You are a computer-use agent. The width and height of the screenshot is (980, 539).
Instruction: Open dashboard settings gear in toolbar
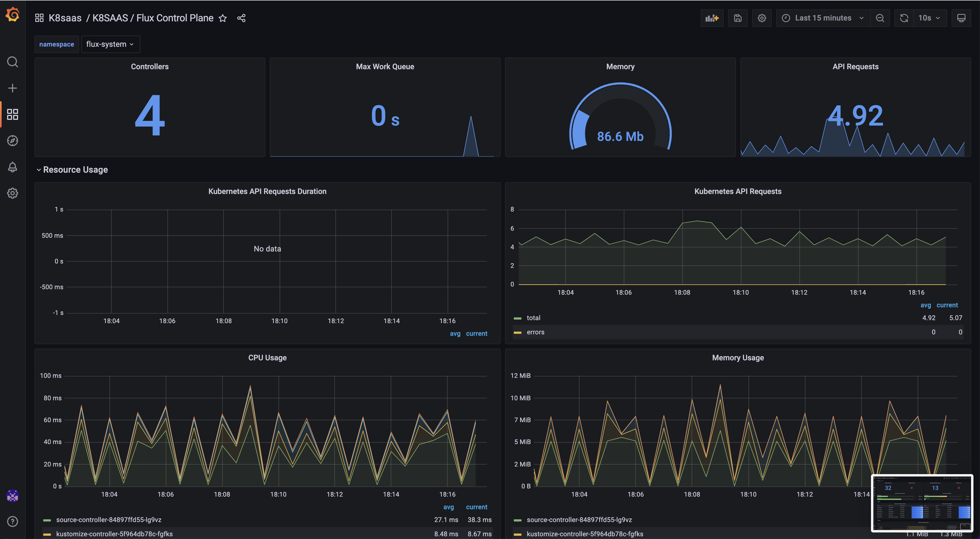click(762, 18)
